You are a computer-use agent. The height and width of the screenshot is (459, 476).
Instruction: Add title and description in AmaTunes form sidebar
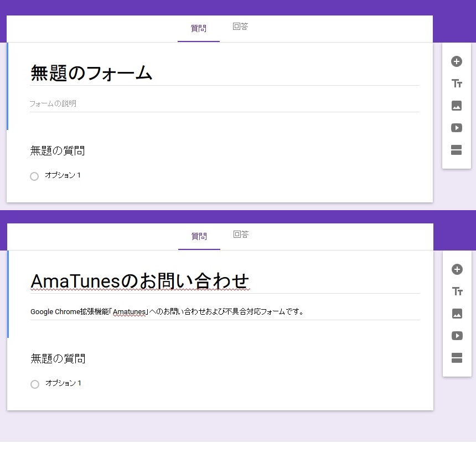457,291
